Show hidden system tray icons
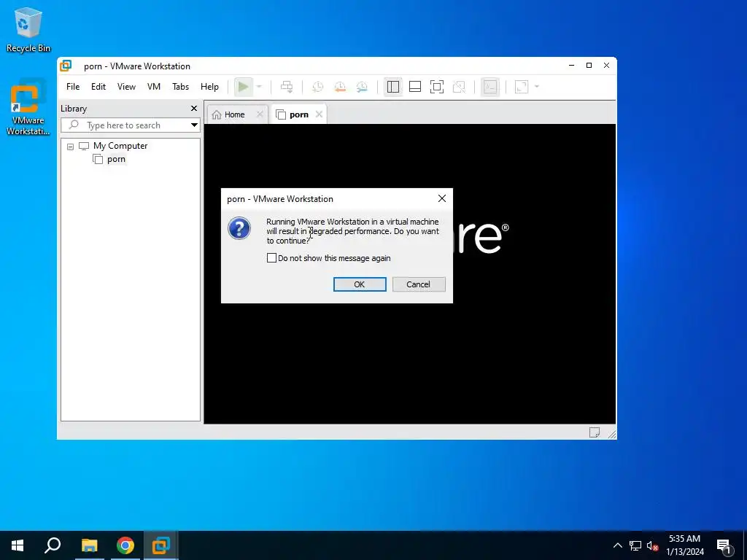The width and height of the screenshot is (747, 560). pos(617,545)
